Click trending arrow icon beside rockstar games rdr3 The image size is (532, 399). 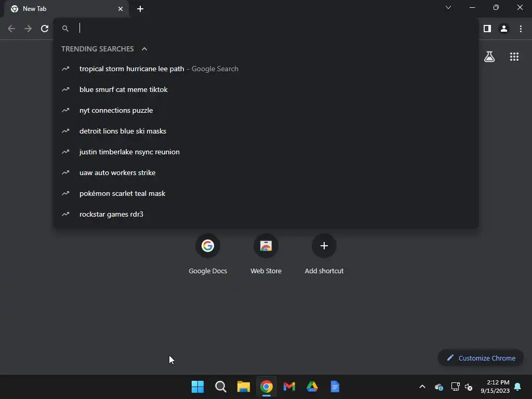coord(65,214)
